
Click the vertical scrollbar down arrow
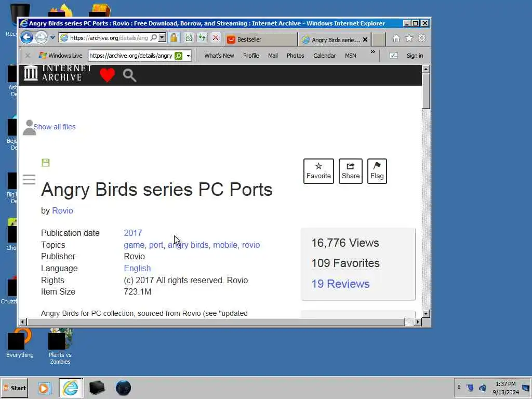point(426,313)
